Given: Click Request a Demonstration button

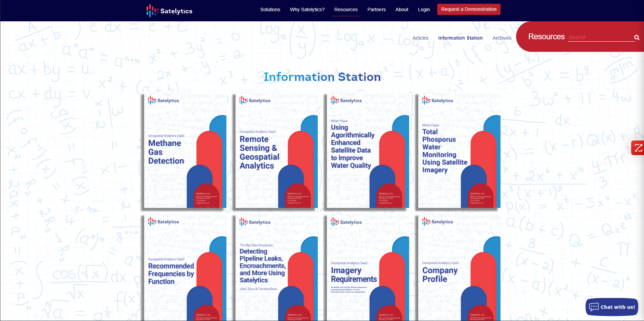Looking at the screenshot, I should click(469, 9).
